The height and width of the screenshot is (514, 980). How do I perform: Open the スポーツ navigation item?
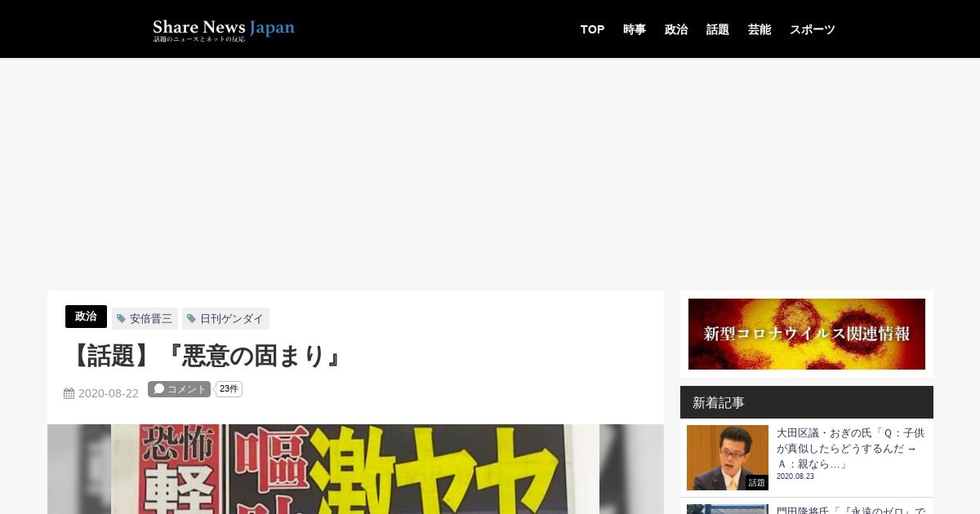(x=812, y=29)
